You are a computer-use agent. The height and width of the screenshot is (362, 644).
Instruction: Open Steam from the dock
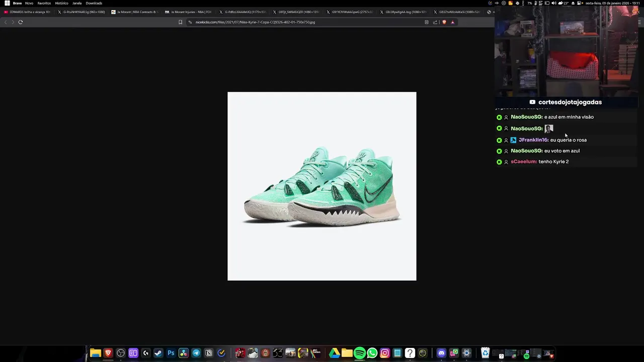[x=158, y=353]
